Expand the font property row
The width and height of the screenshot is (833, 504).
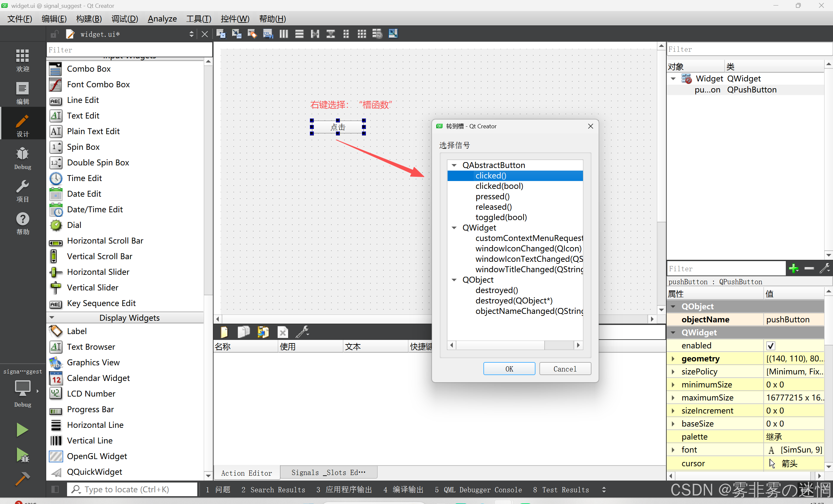(673, 450)
